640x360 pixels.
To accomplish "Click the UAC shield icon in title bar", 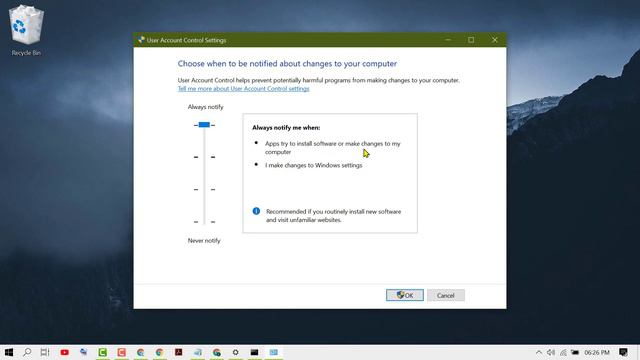I will click(x=141, y=40).
